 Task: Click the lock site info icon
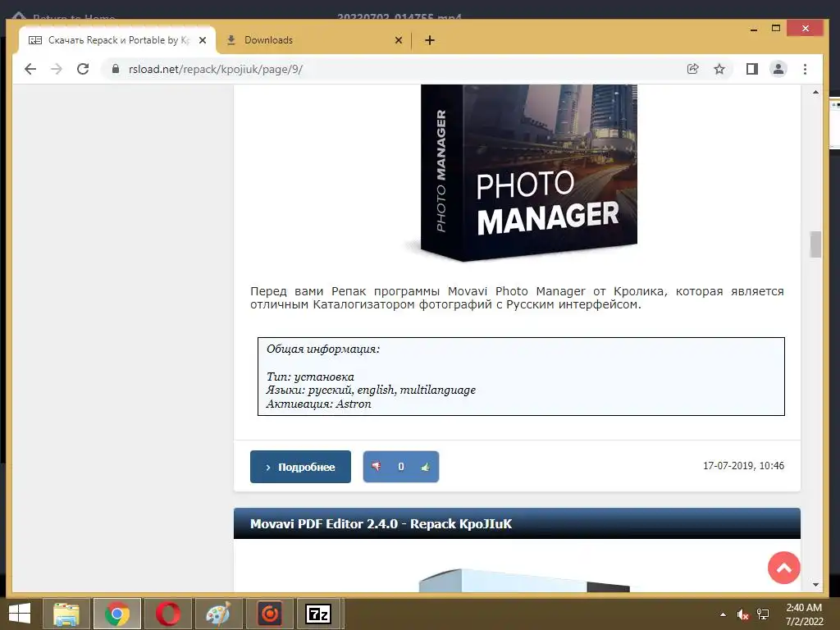point(115,69)
